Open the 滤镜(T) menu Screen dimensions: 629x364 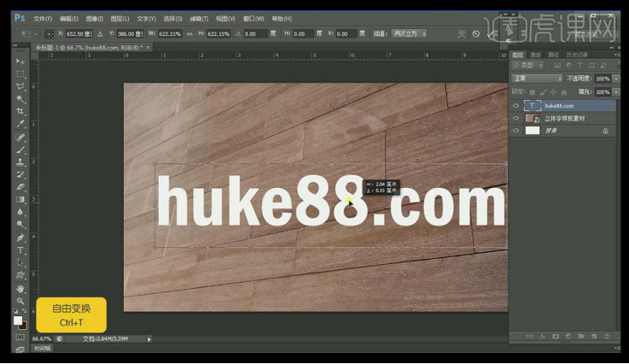(x=199, y=17)
